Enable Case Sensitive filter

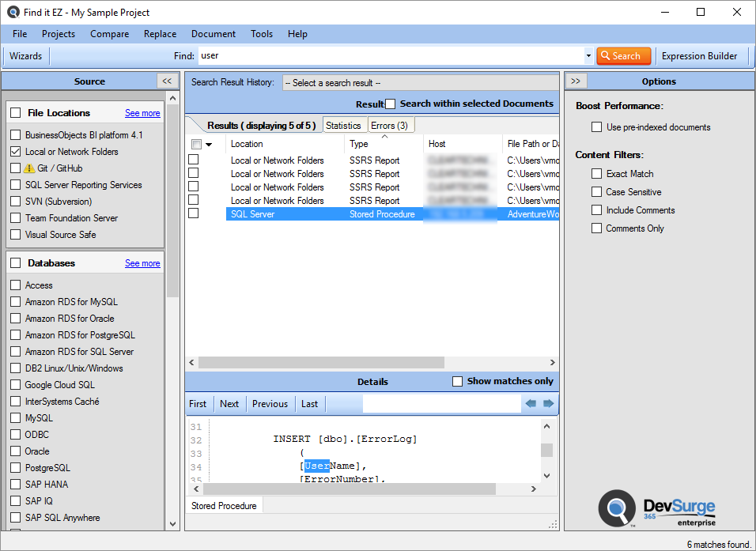(597, 192)
